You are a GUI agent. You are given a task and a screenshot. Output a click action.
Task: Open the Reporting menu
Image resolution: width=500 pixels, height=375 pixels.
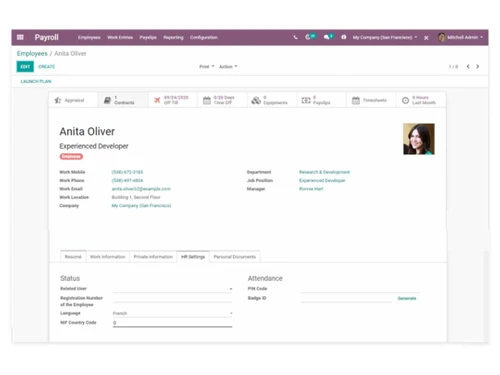pyautogui.click(x=173, y=37)
